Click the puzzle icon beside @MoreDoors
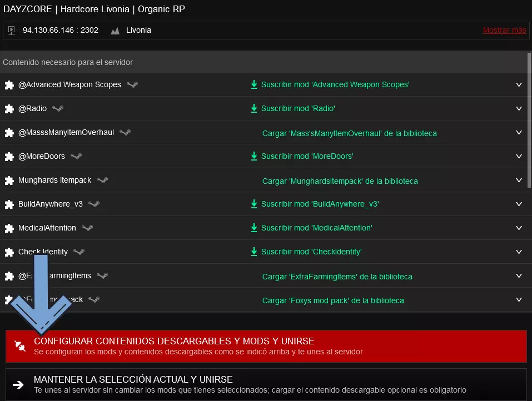The height and width of the screenshot is (401, 532). coord(9,157)
